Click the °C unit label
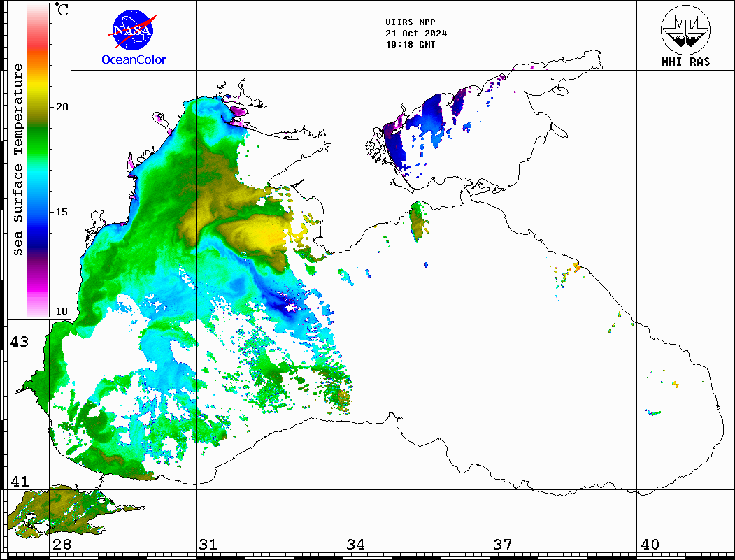 (x=62, y=9)
